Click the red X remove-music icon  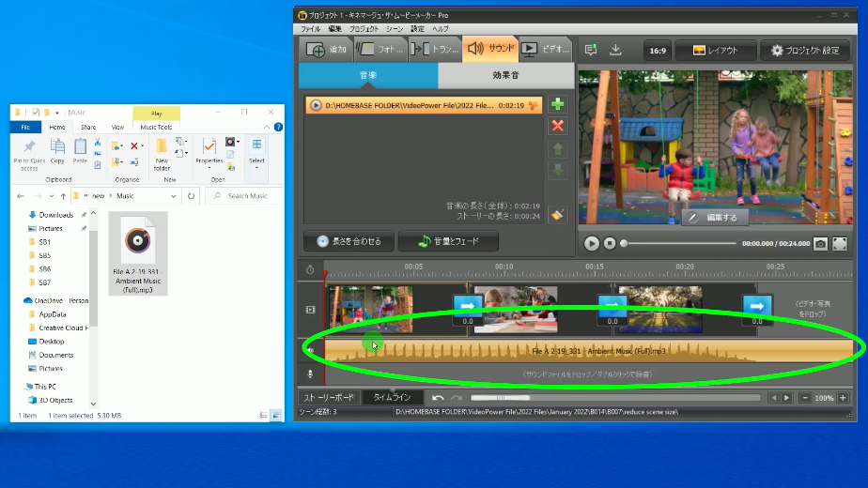pos(558,126)
